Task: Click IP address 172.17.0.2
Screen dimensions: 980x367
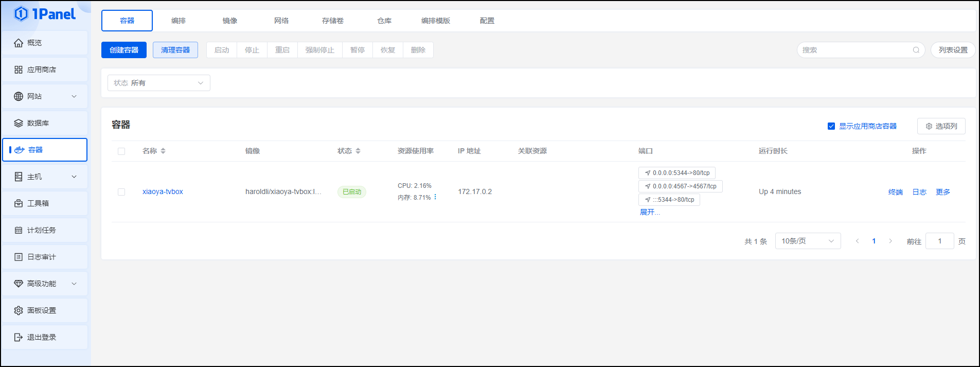Action: coord(475,191)
